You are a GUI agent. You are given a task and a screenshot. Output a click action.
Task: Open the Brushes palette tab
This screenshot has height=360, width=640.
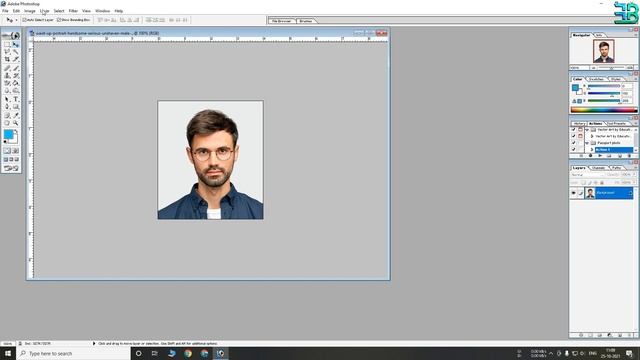pyautogui.click(x=306, y=21)
